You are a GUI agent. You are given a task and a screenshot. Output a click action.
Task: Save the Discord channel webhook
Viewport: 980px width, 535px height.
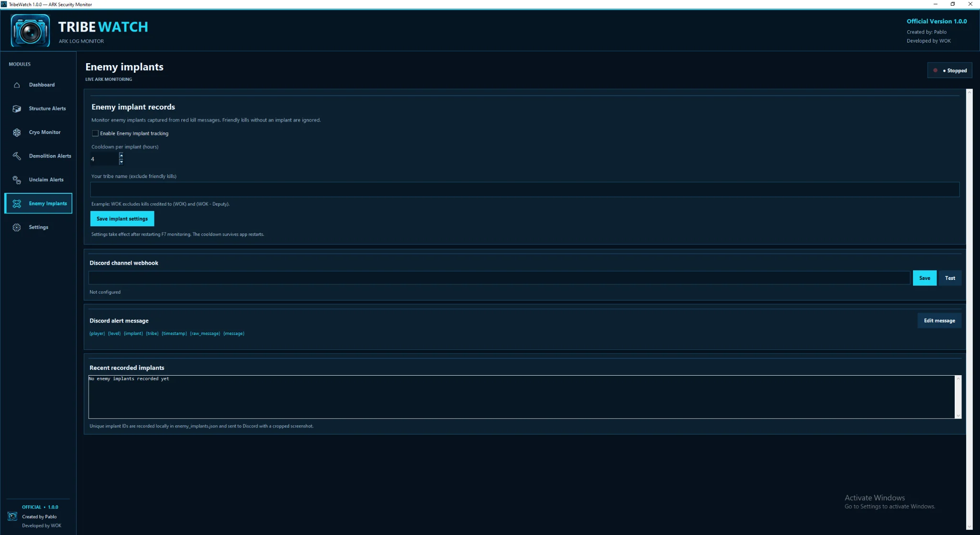pyautogui.click(x=924, y=278)
